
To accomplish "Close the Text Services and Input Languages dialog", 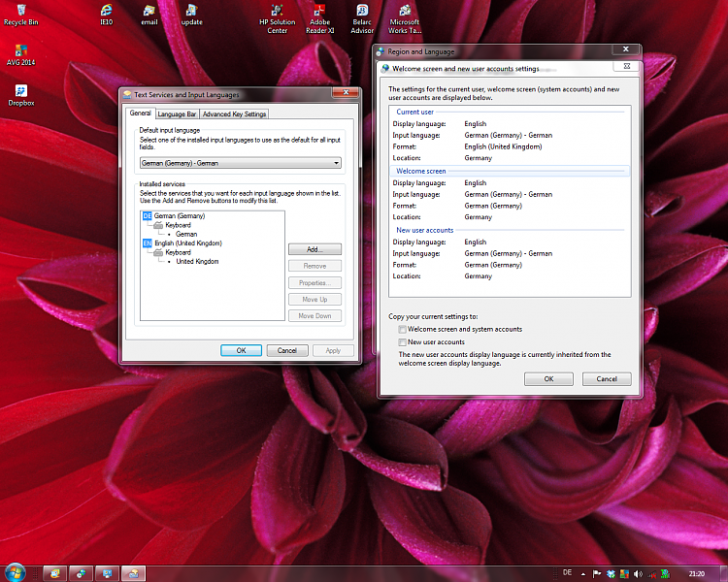I will coord(346,92).
